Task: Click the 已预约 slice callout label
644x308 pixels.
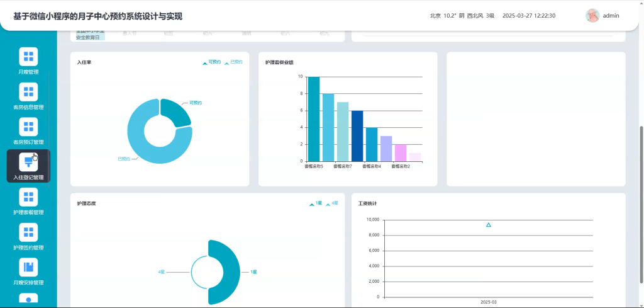Action: click(124, 159)
